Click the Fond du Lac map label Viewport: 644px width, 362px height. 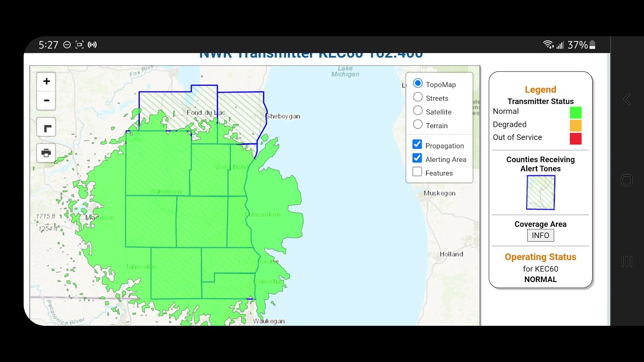(206, 113)
